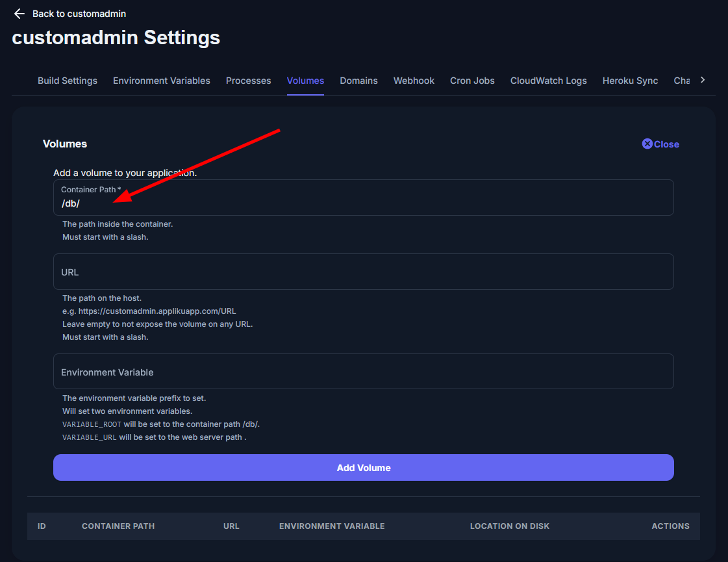Screen dimensions: 728x562
Task: Click the back arrow icon
Action: (x=19, y=14)
